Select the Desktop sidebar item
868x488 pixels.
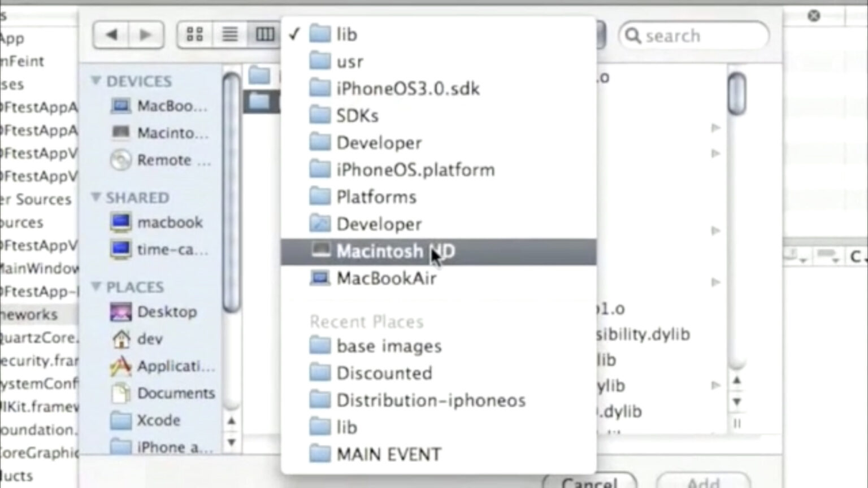pyautogui.click(x=167, y=312)
